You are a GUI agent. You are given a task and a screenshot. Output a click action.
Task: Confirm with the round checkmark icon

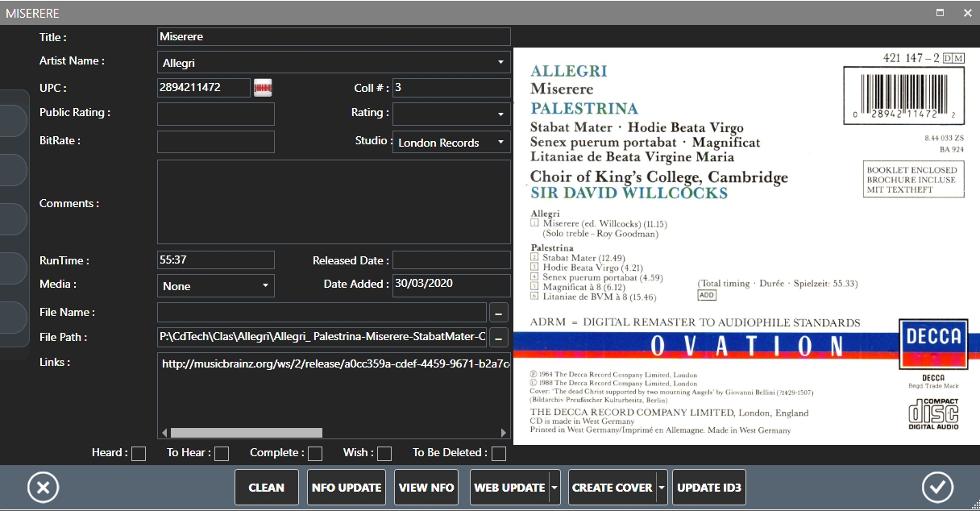[x=937, y=488]
